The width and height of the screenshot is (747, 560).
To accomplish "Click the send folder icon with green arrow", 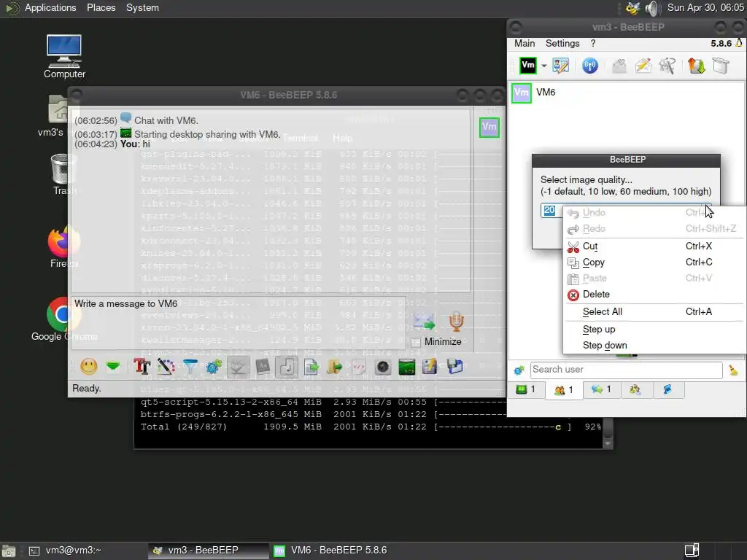I will pos(335,367).
